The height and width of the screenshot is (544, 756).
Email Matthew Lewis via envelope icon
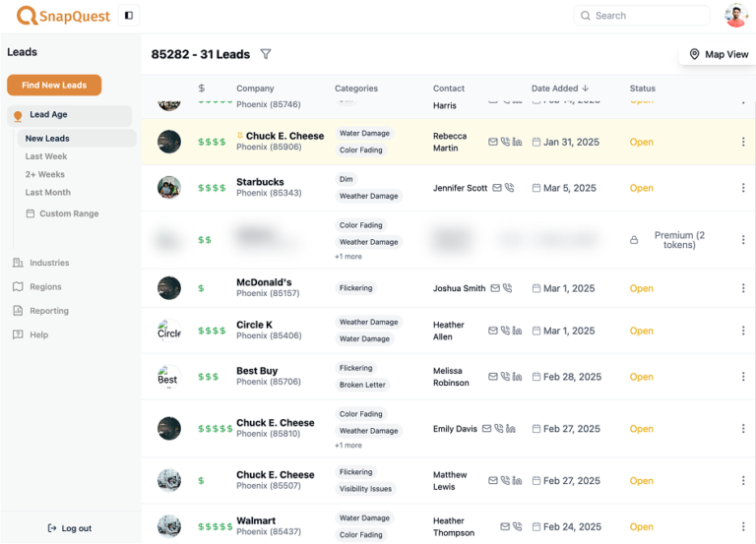tap(493, 480)
